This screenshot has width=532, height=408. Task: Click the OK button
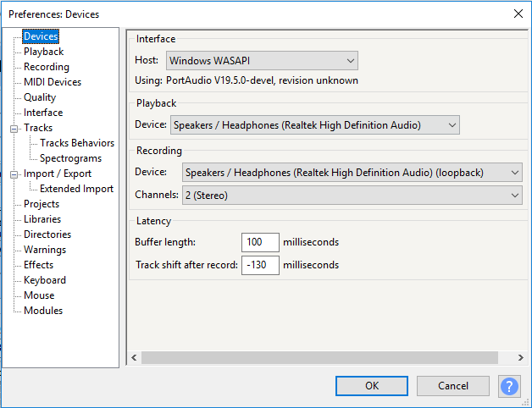point(371,386)
